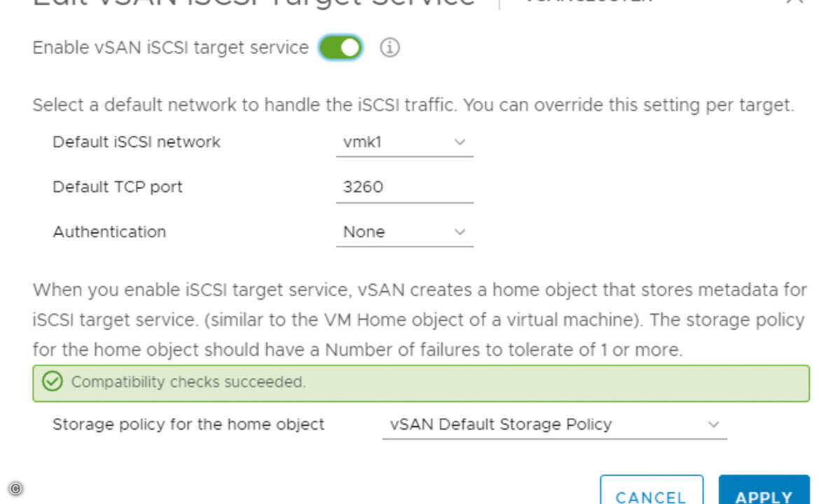Click the info icon beside the toggle
This screenshot has width=840, height=504.
pyautogui.click(x=390, y=48)
